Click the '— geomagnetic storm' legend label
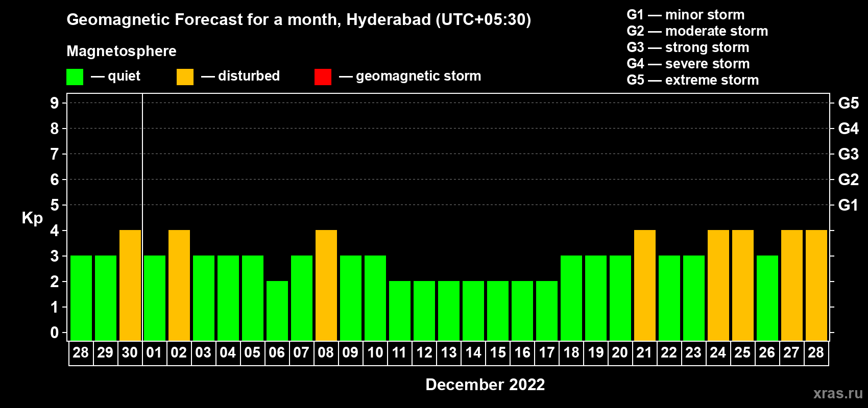868x408 pixels. [x=410, y=76]
